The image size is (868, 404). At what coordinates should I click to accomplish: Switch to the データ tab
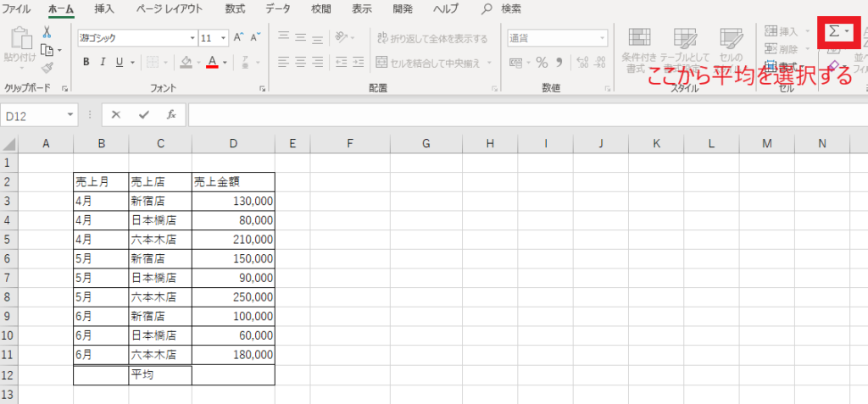point(278,8)
